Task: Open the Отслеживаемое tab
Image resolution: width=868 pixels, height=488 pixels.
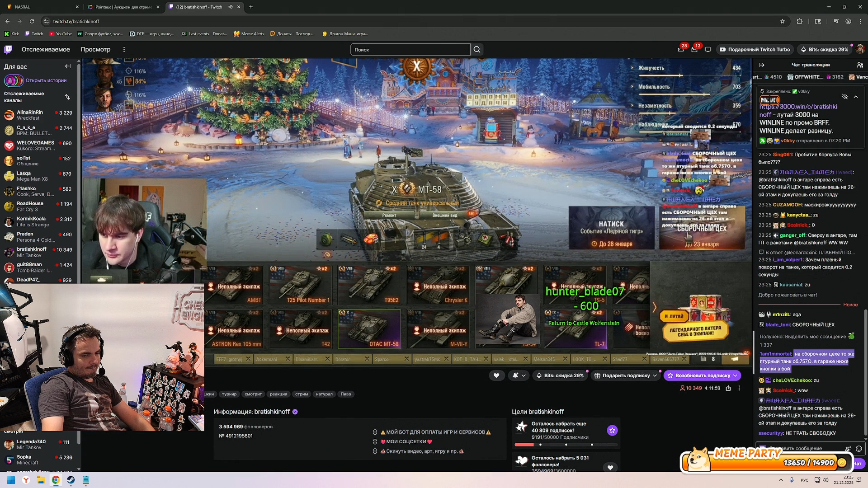Action: tap(46, 50)
